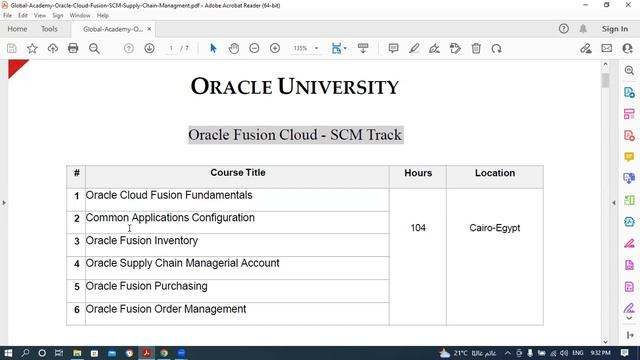Open the Sign menu
This screenshot has height=360, width=640.
[58, 16]
